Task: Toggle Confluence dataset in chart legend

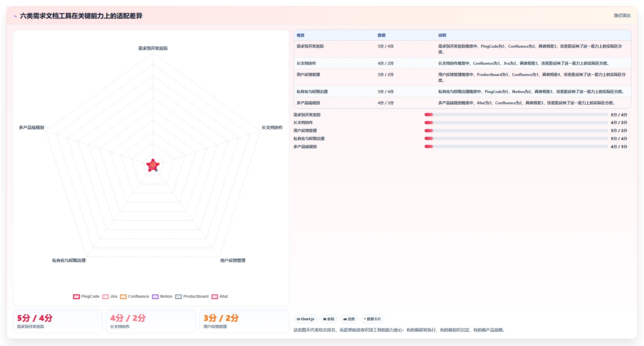Action: click(134, 296)
